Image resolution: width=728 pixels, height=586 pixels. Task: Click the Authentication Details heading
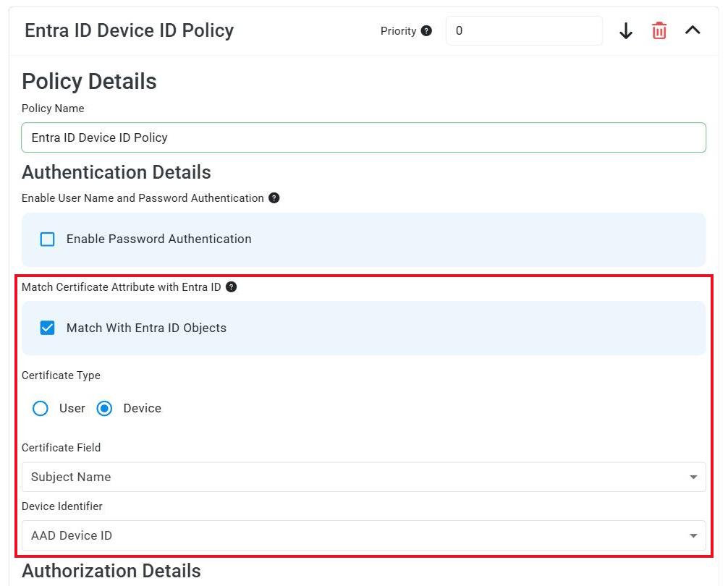[117, 172]
